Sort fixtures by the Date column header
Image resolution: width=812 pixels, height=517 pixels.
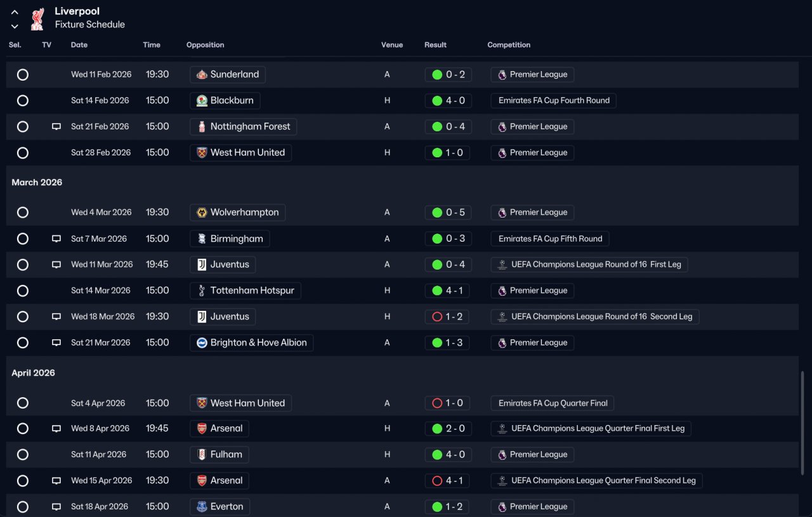[x=79, y=45]
